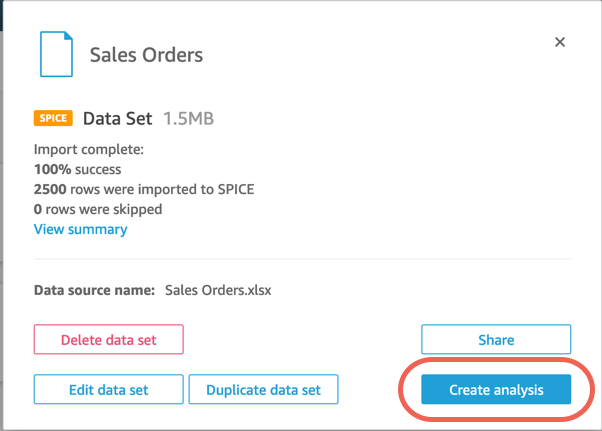The image size is (602, 431).
Task: Open the View summary link
Action: click(81, 229)
